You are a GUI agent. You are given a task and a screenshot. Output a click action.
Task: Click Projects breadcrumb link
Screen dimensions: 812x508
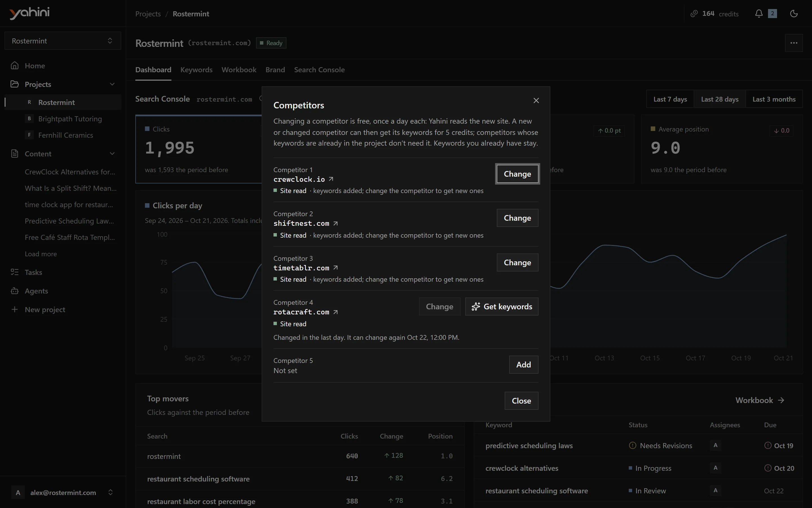coord(148,14)
